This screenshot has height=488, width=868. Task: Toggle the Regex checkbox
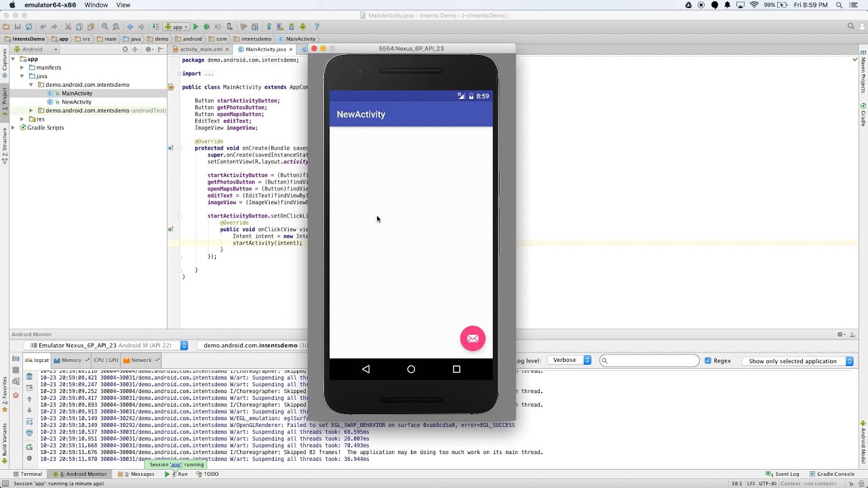click(x=708, y=361)
